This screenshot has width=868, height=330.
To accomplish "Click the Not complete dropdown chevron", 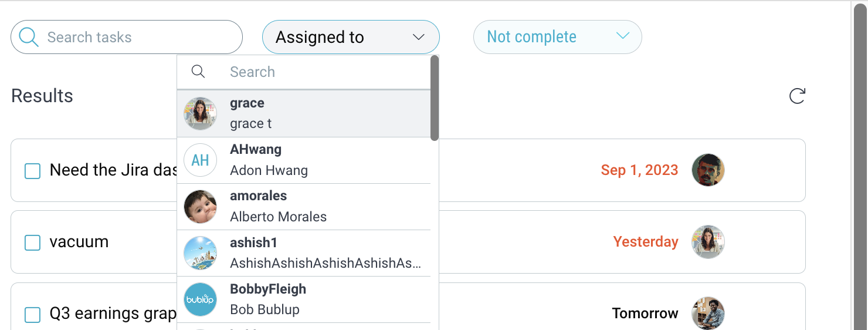I will point(623,36).
